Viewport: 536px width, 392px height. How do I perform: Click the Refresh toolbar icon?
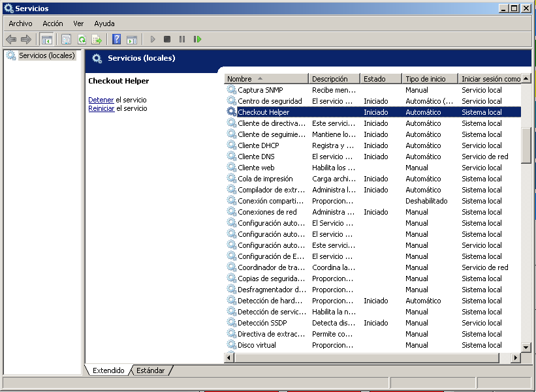click(82, 39)
